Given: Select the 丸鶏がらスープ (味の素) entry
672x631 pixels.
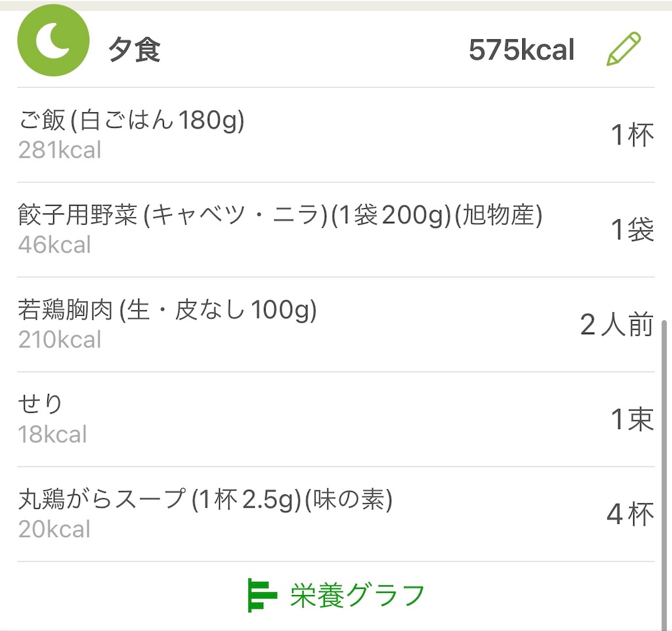Looking at the screenshot, I should pos(205,500).
